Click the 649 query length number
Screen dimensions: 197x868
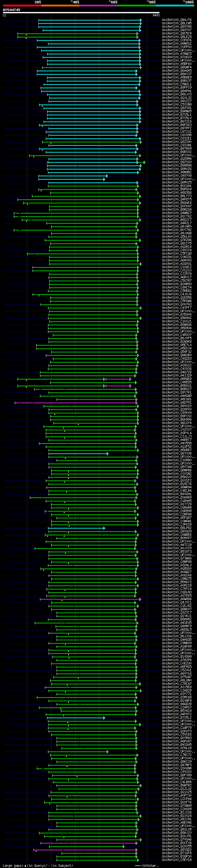pyautogui.click(x=155, y=15)
